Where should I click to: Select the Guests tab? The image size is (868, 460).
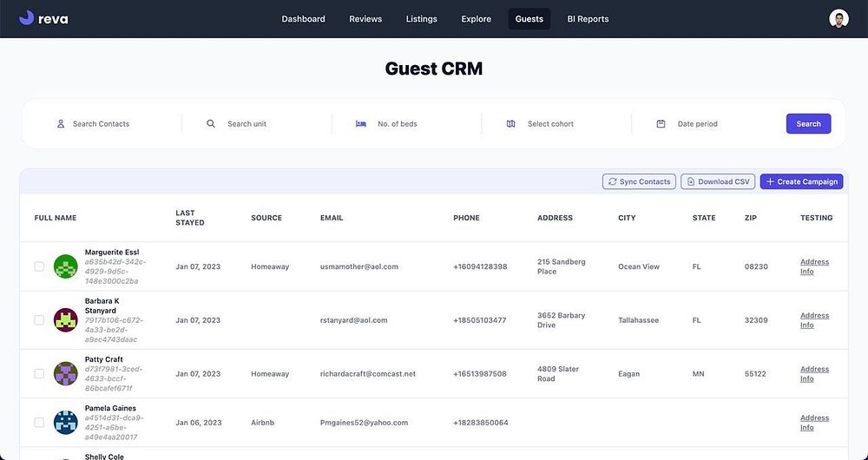[529, 19]
